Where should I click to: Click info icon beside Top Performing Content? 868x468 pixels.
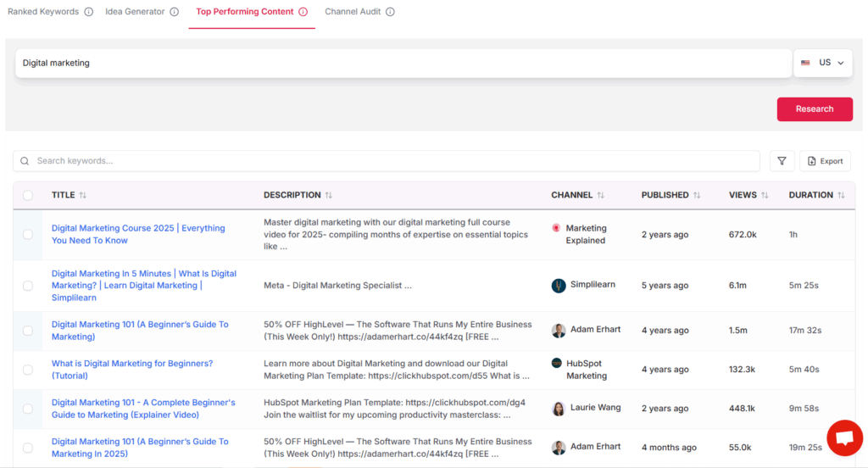tap(303, 12)
